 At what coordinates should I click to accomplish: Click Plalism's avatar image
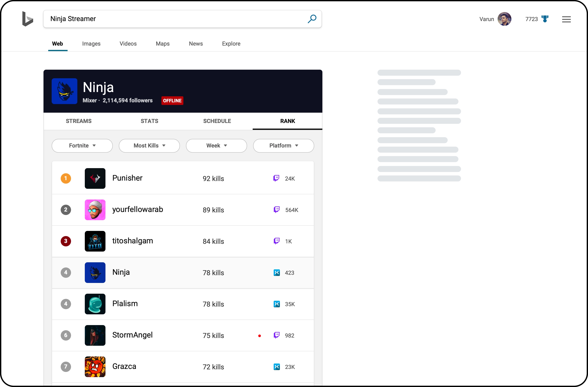click(95, 304)
